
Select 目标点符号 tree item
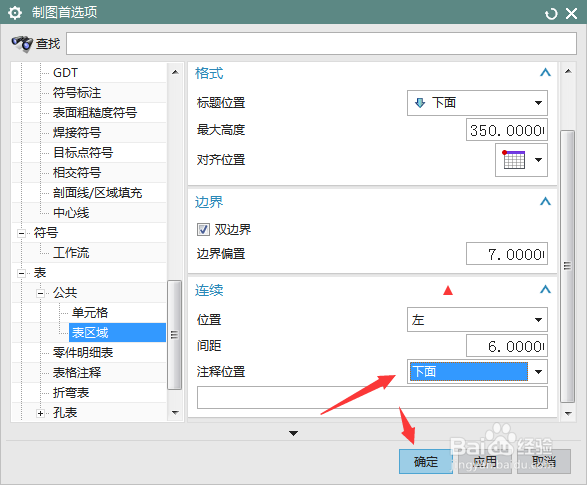click(x=83, y=152)
